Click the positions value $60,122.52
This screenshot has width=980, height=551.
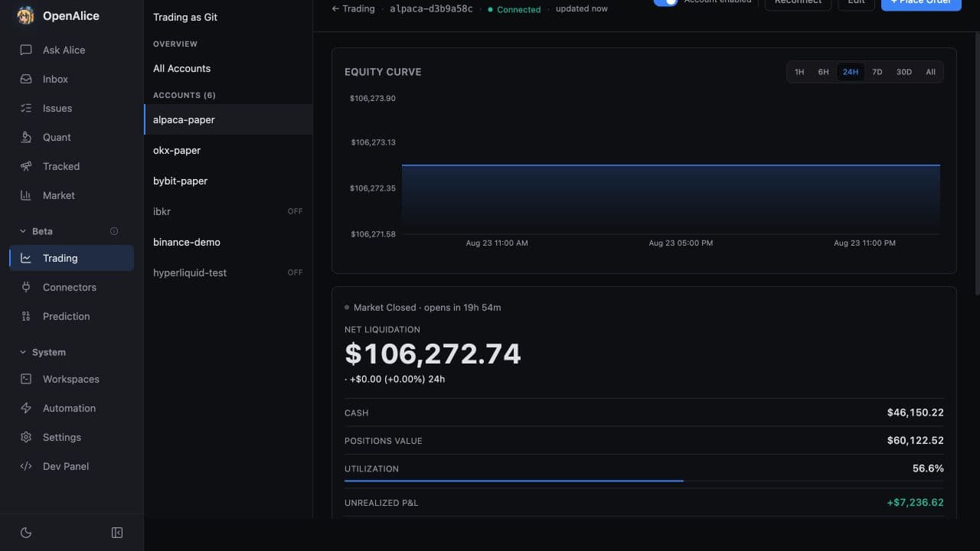915,441
